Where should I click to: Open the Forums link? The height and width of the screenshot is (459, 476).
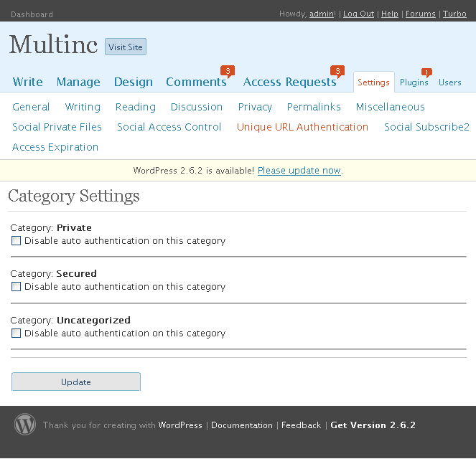[x=421, y=14]
